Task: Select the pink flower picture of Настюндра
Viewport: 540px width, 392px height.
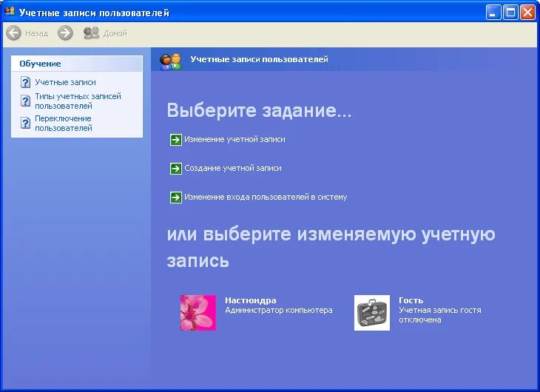Action: 198,312
